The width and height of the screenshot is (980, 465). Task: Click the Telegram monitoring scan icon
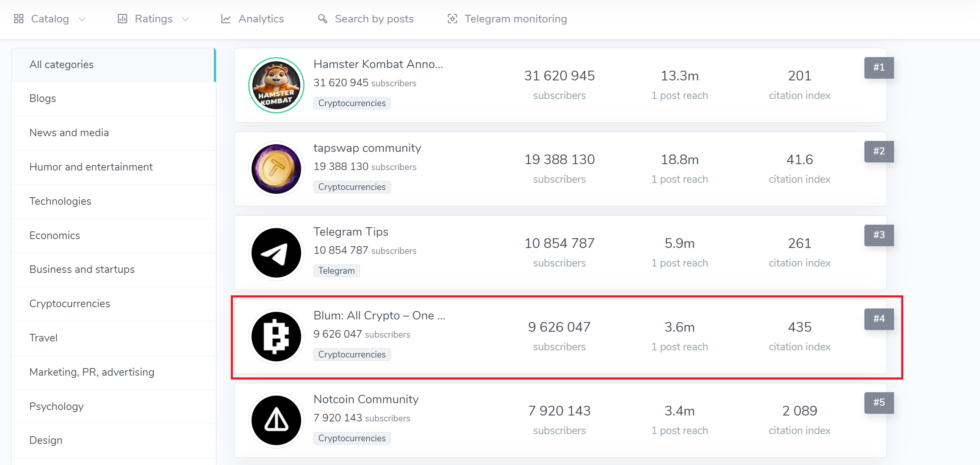452,19
